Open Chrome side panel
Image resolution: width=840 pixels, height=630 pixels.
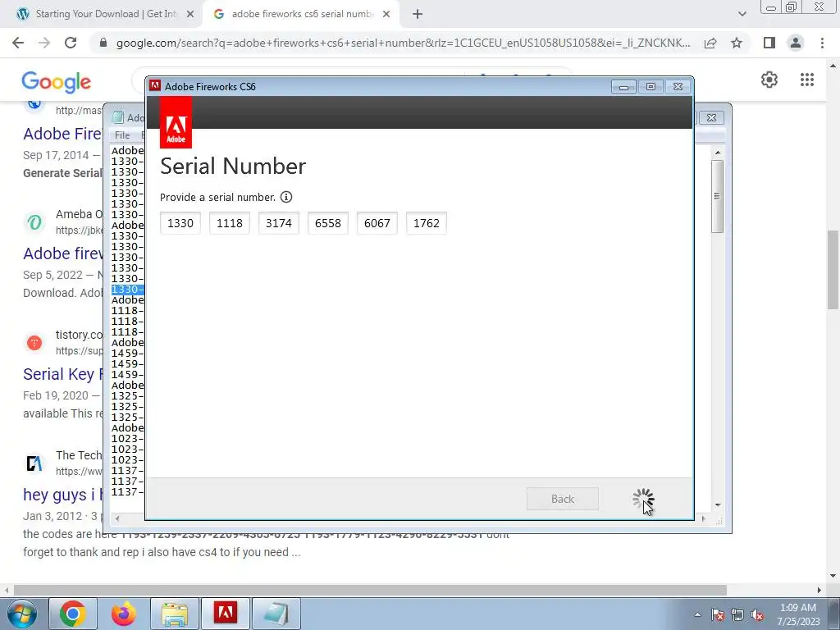pyautogui.click(x=769, y=43)
